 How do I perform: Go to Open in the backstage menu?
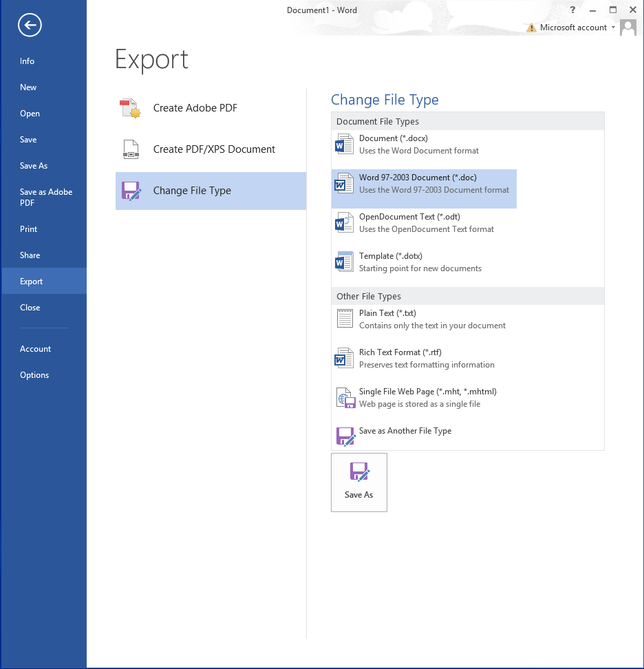coord(44,114)
